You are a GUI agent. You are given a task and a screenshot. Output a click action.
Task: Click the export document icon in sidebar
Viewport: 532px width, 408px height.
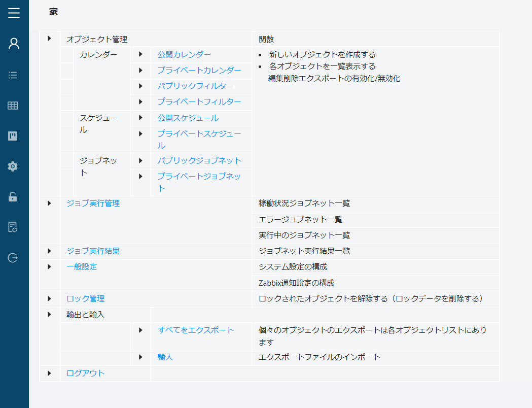coord(14,227)
